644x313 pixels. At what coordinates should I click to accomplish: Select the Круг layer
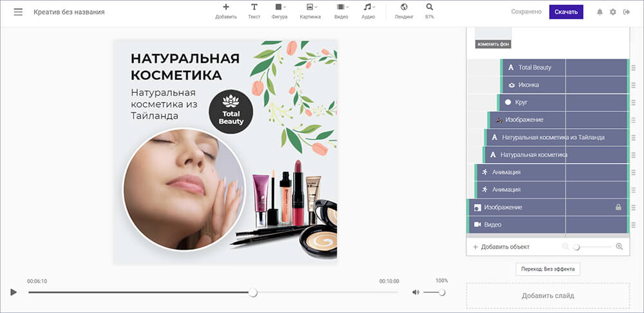(562, 102)
